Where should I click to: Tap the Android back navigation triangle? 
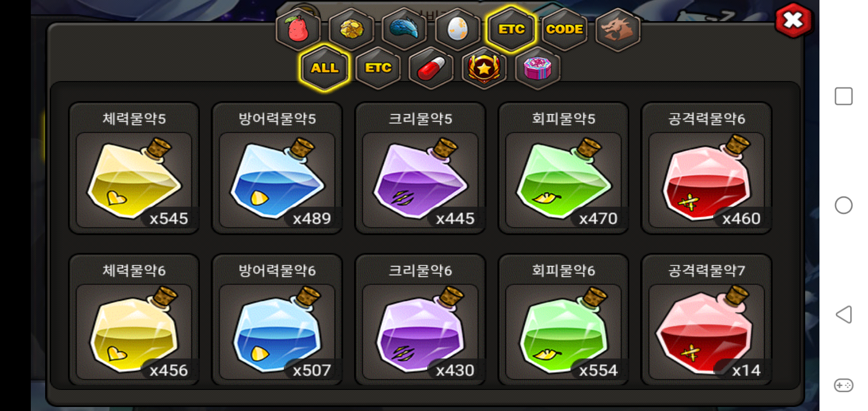pyautogui.click(x=843, y=315)
